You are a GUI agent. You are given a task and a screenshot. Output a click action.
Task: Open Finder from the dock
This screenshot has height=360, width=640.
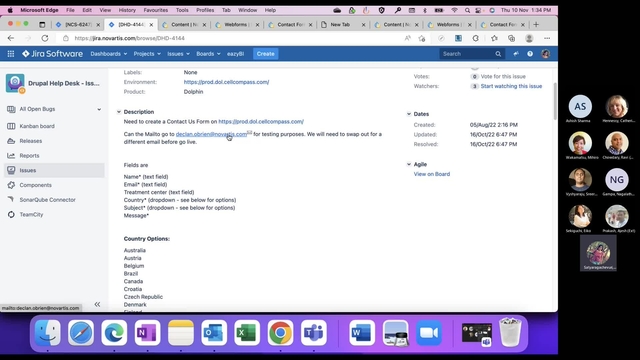click(x=47, y=333)
